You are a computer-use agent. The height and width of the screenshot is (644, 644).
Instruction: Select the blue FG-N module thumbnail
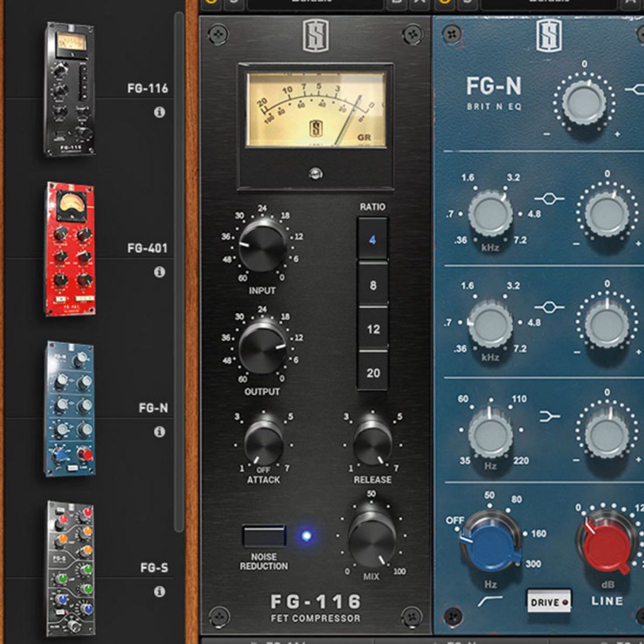coord(69,409)
